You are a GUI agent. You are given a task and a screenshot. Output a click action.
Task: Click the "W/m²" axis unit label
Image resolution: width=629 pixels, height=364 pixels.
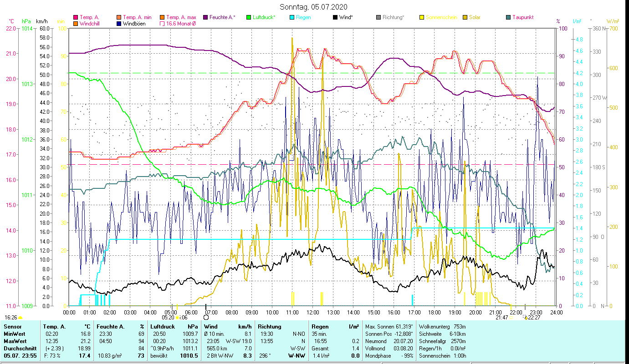click(x=613, y=21)
